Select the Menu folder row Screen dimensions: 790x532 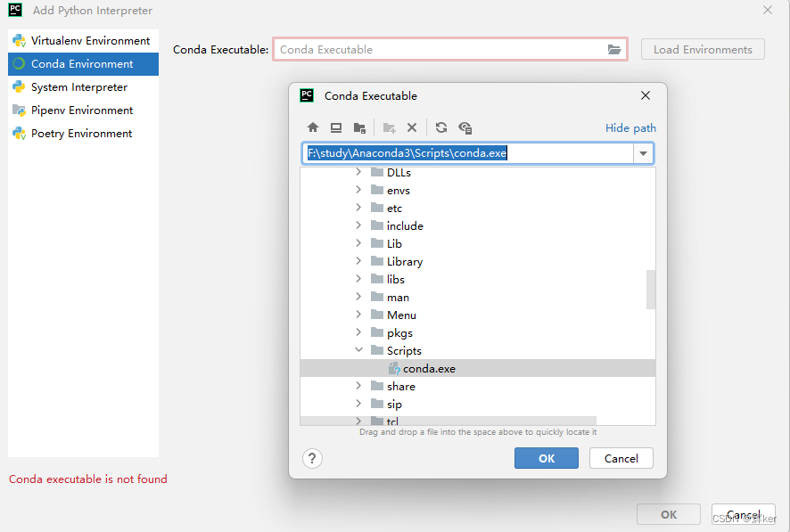[x=478, y=315]
